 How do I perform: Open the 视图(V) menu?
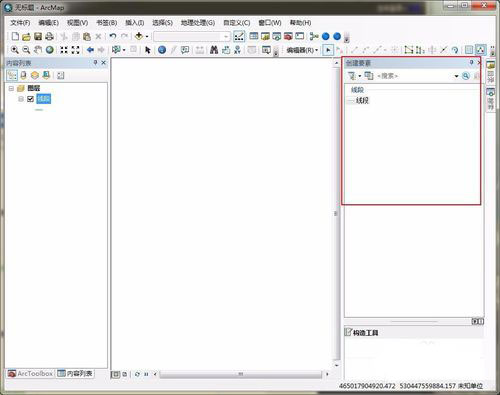[x=77, y=23]
